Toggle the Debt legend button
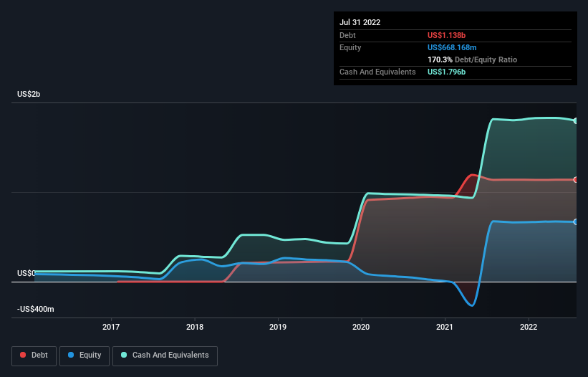This screenshot has height=377, width=588. (x=34, y=355)
